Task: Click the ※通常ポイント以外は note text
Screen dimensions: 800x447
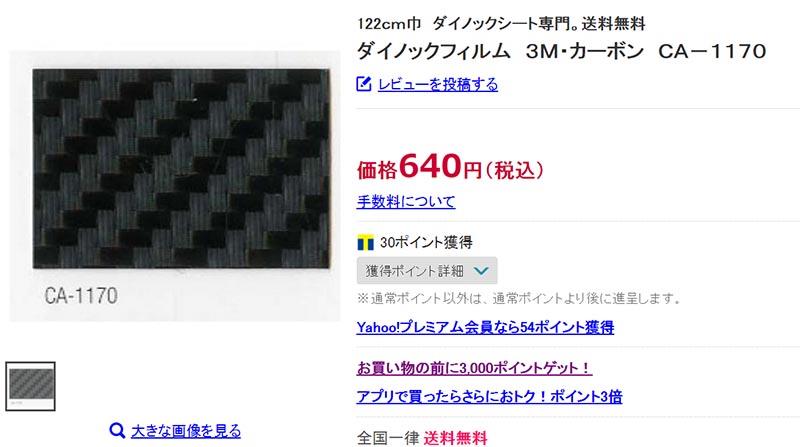Action: click(518, 299)
